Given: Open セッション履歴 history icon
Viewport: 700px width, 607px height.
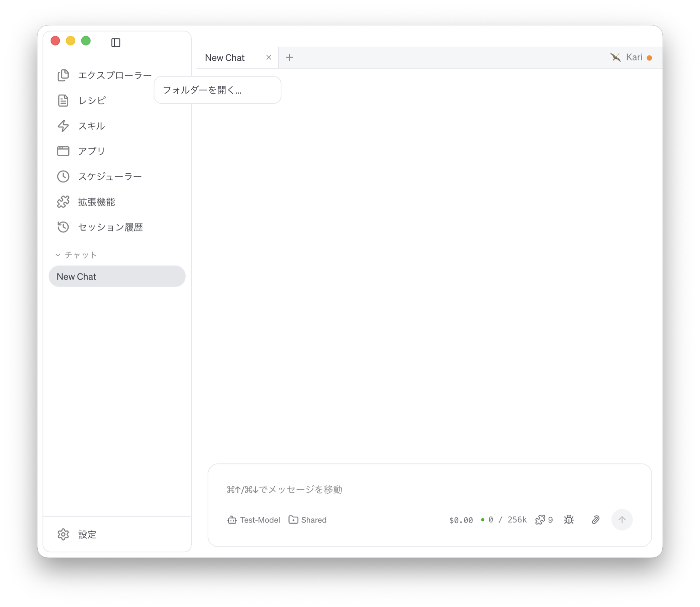Looking at the screenshot, I should (x=63, y=227).
